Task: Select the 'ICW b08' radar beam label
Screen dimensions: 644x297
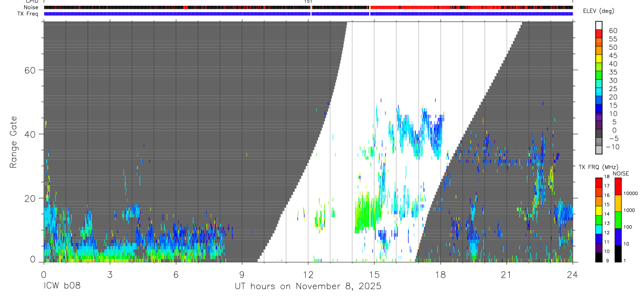Action: [x=62, y=286]
